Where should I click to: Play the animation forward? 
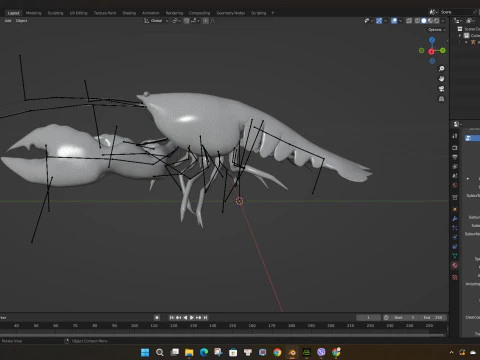[x=192, y=318]
